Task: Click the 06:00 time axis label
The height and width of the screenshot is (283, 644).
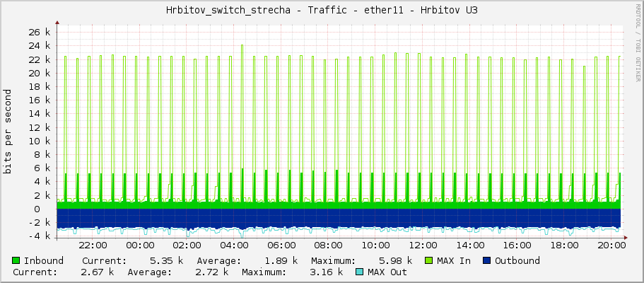Action: click(x=281, y=246)
